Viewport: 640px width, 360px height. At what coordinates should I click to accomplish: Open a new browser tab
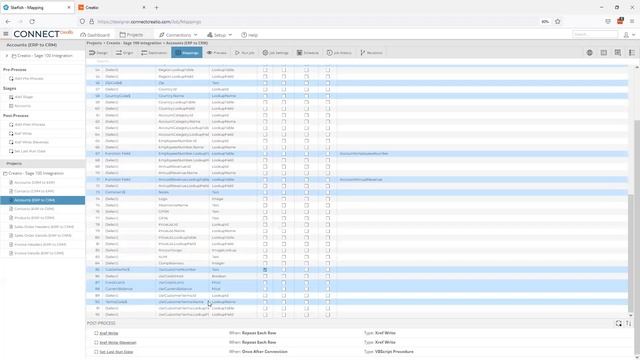pyautogui.click(x=157, y=7)
